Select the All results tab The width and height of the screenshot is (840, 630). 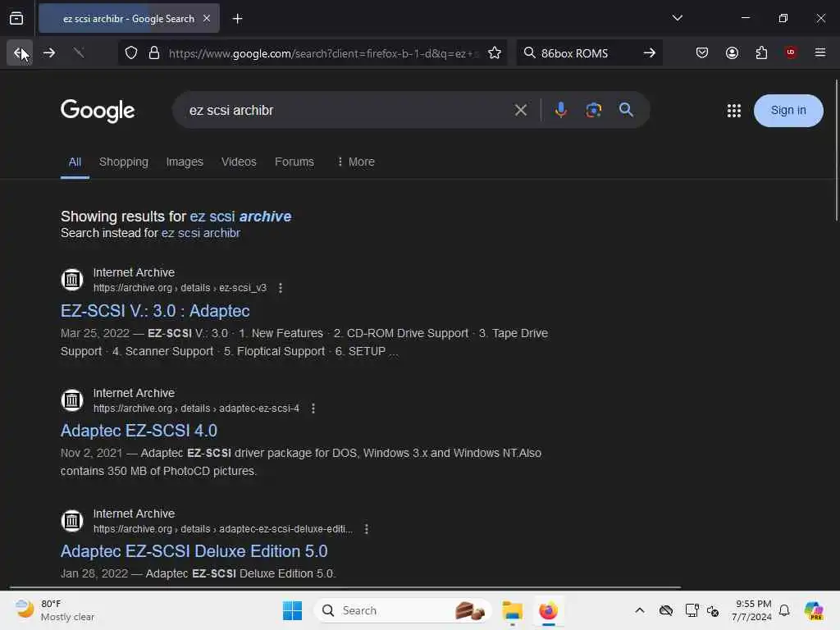(75, 162)
